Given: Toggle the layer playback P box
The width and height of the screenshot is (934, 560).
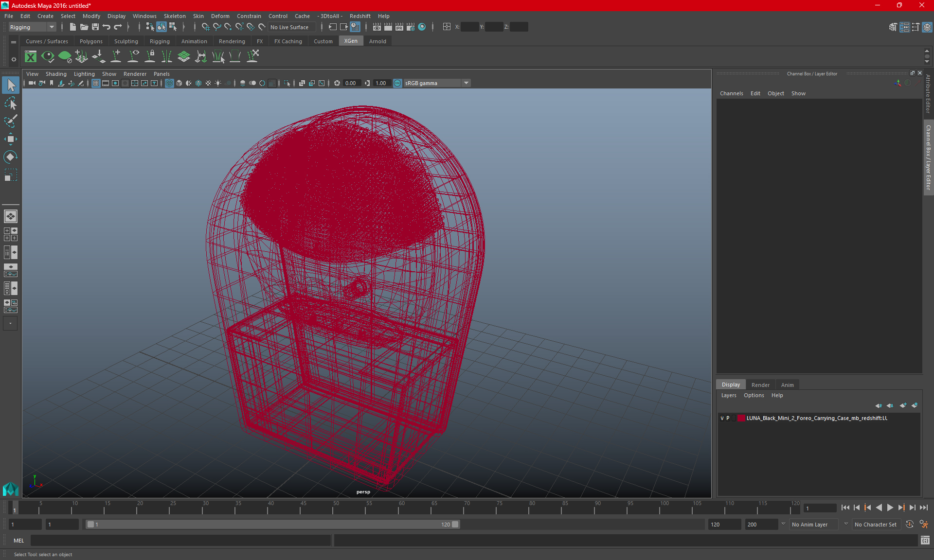Looking at the screenshot, I should (728, 418).
